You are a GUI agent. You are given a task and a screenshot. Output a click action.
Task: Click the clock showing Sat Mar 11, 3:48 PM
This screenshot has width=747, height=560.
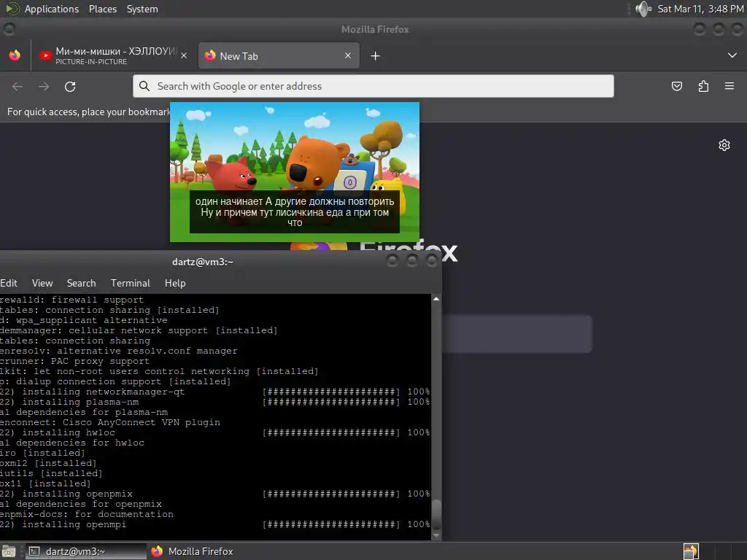pyautogui.click(x=700, y=9)
